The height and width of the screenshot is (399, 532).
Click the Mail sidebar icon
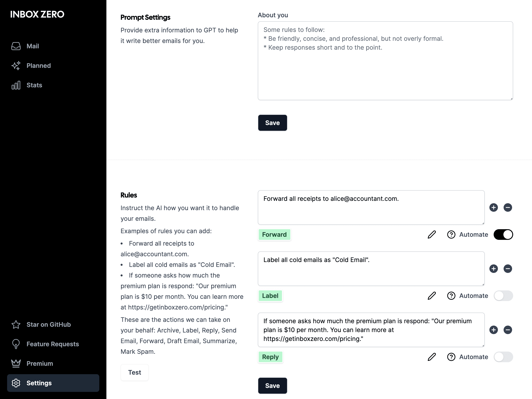point(16,46)
